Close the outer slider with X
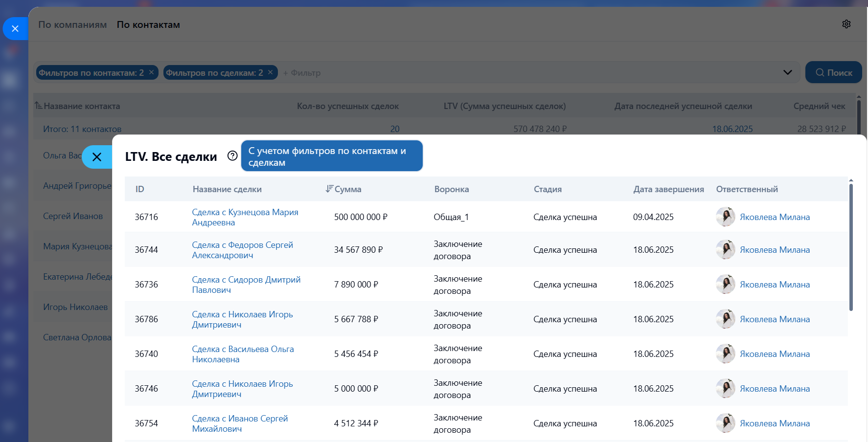 [15, 29]
